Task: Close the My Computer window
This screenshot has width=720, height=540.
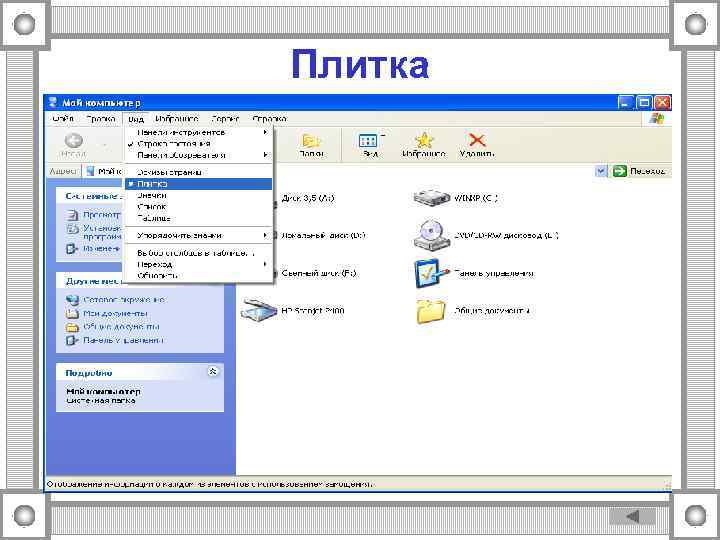Action: (662, 102)
